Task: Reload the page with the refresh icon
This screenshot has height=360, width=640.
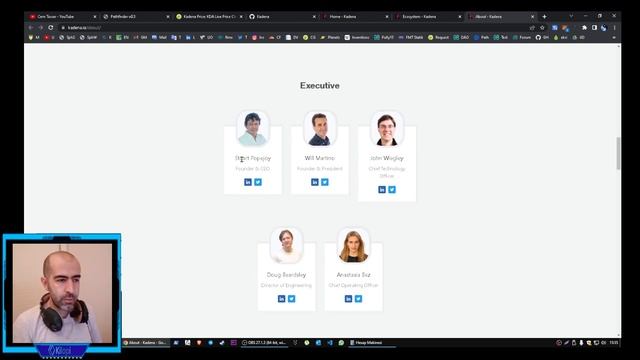Action: 51,27
